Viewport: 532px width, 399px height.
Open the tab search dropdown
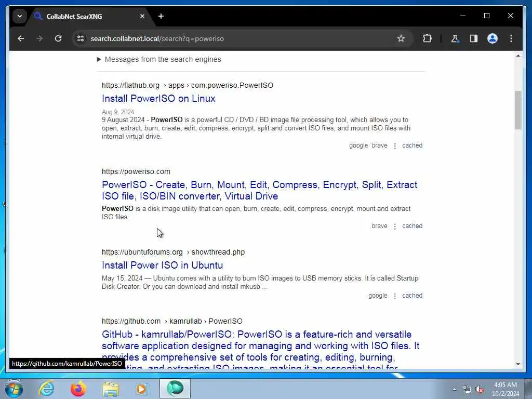tap(20, 16)
